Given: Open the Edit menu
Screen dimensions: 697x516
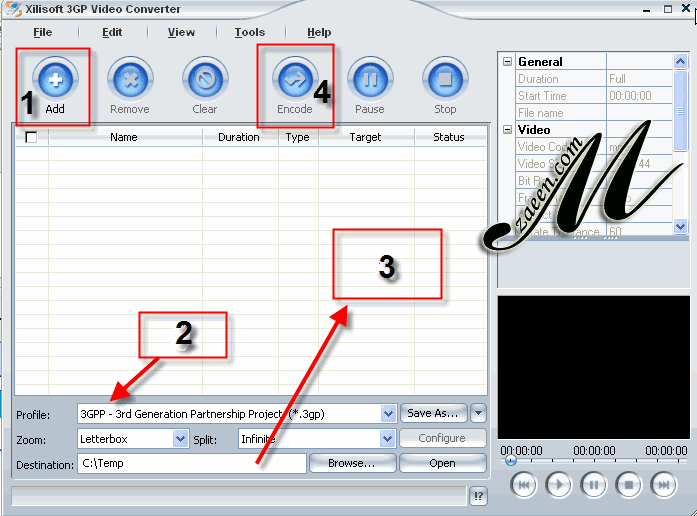Looking at the screenshot, I should pyautogui.click(x=112, y=32).
